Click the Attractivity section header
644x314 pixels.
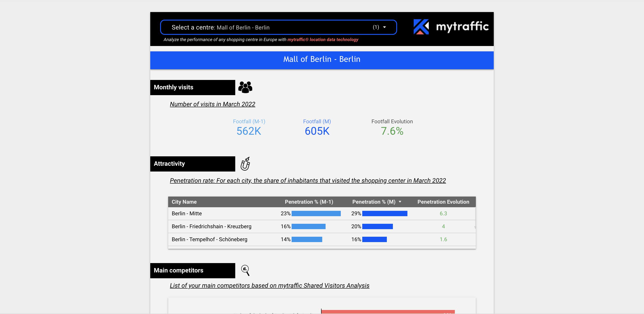tap(193, 164)
